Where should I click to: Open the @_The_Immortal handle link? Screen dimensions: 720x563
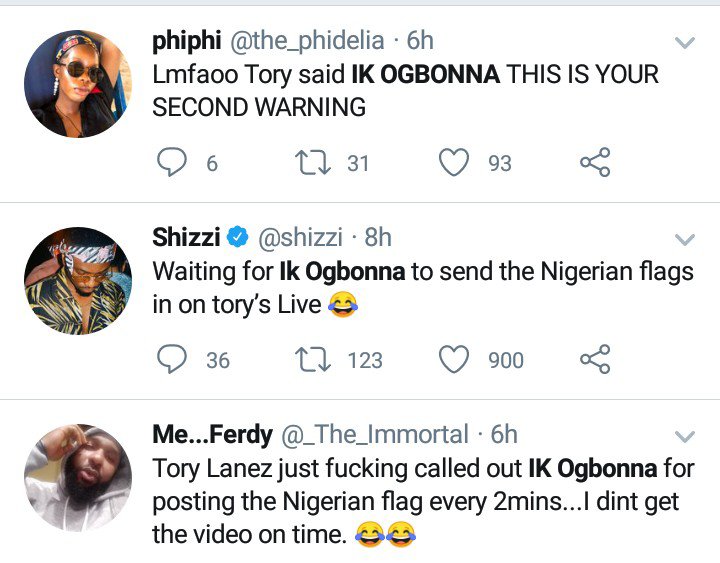(x=378, y=434)
